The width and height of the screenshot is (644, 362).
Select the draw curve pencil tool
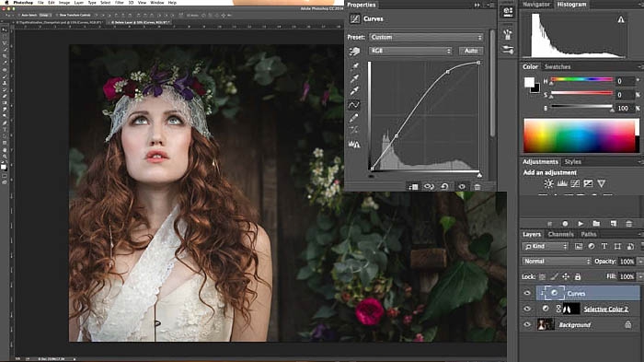[354, 118]
